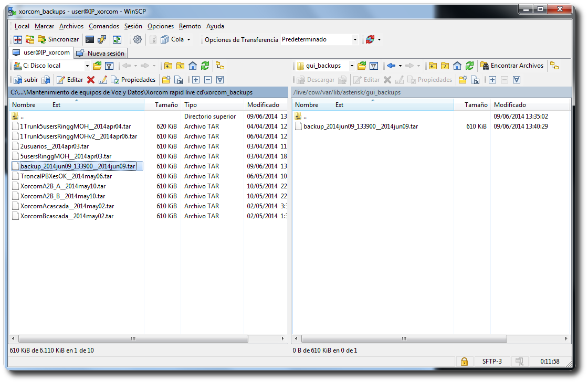Screen dimensions: 588x383
Task: Open the Comandos menu
Action: (104, 26)
